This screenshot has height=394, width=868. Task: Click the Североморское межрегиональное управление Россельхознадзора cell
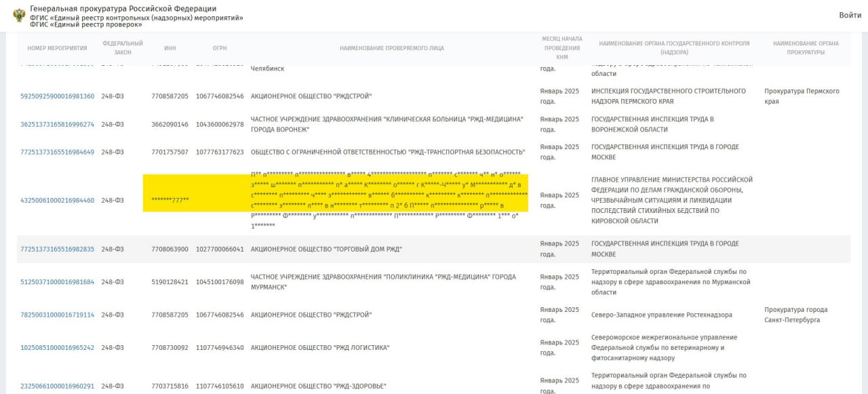coord(664,348)
